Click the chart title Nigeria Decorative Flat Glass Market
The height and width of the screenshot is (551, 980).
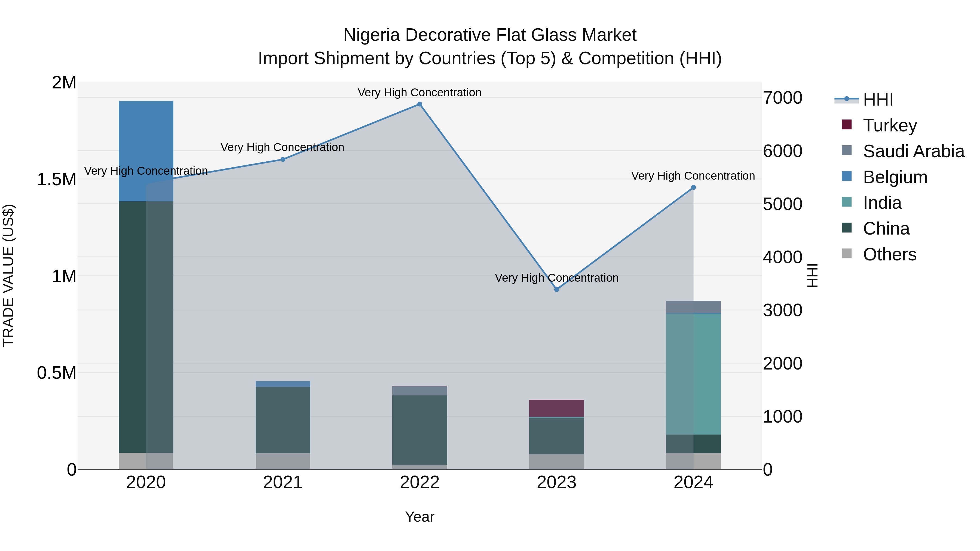490,35
